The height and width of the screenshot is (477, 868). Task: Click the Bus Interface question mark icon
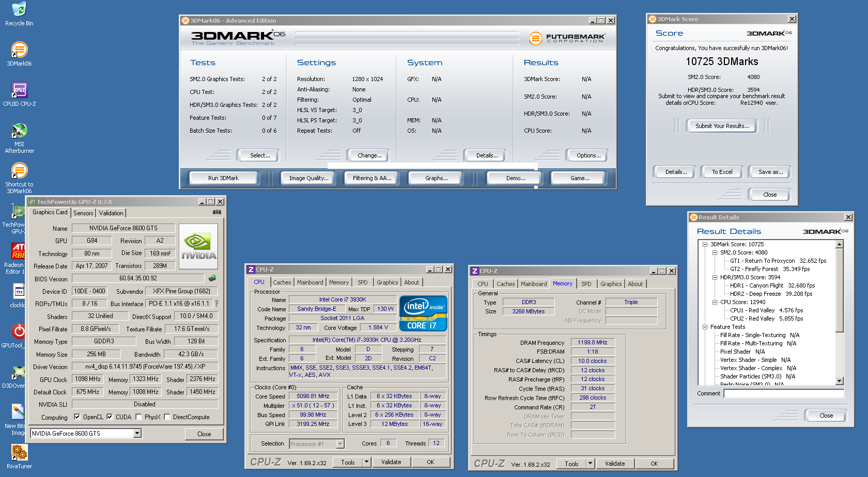pyautogui.click(x=216, y=304)
